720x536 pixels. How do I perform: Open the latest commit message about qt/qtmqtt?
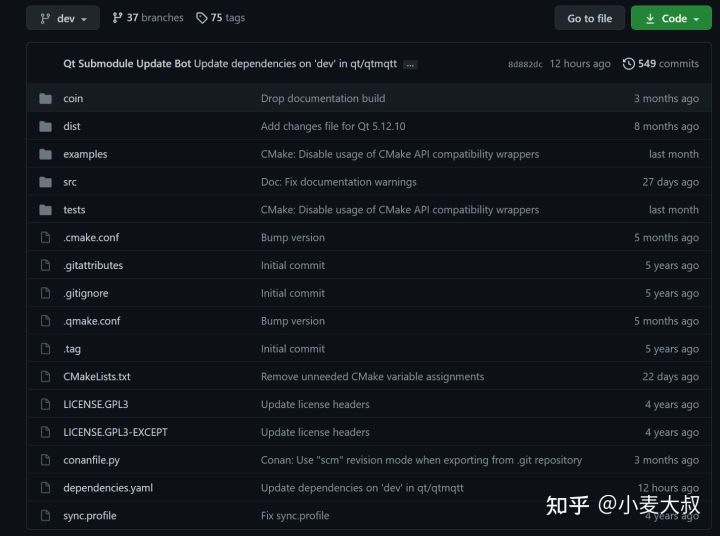coord(295,64)
